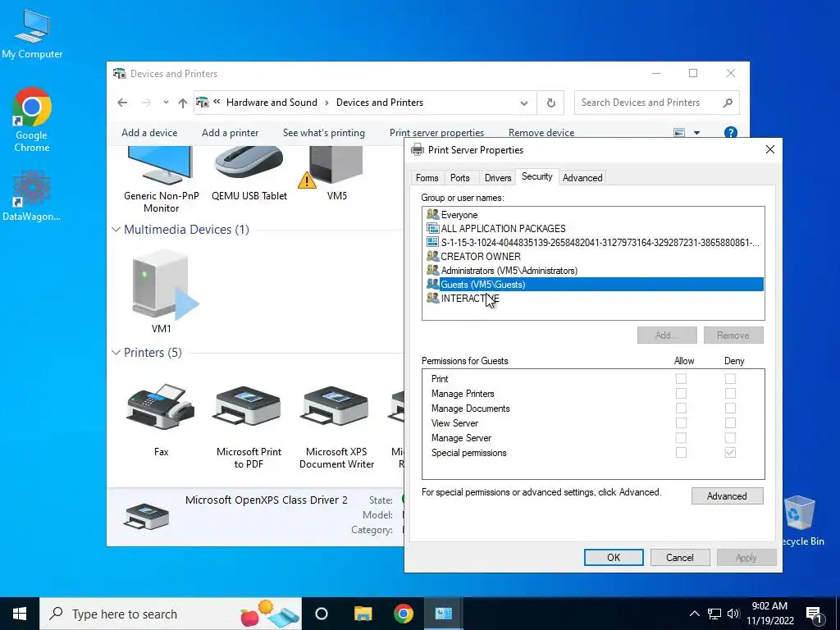
Task: Switch to the Ports tab
Action: (x=459, y=178)
